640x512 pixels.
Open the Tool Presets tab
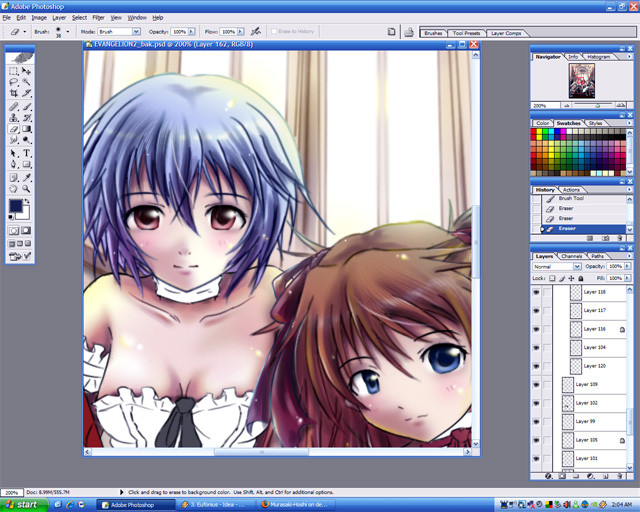pos(466,33)
